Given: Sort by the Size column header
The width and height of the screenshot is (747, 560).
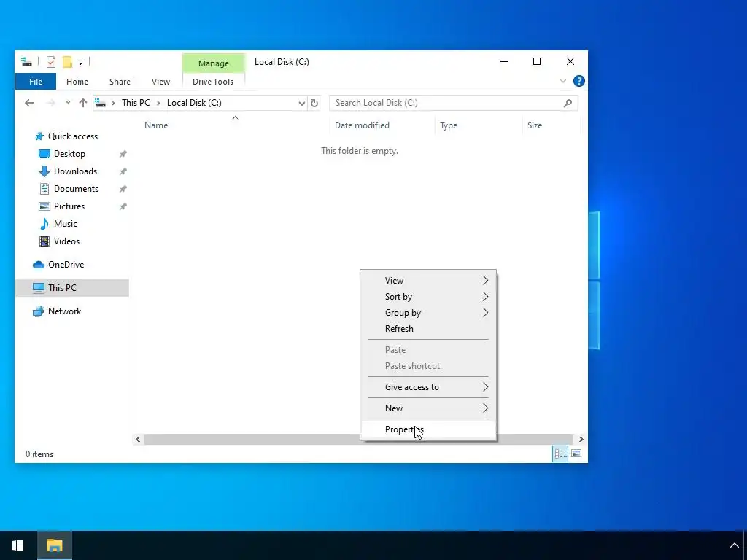Looking at the screenshot, I should click(x=535, y=125).
